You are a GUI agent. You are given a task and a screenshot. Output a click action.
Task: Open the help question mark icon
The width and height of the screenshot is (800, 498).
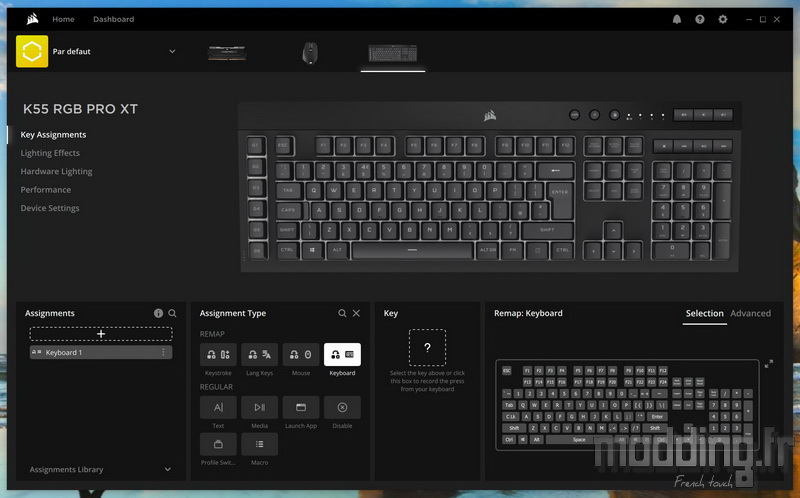(x=699, y=19)
